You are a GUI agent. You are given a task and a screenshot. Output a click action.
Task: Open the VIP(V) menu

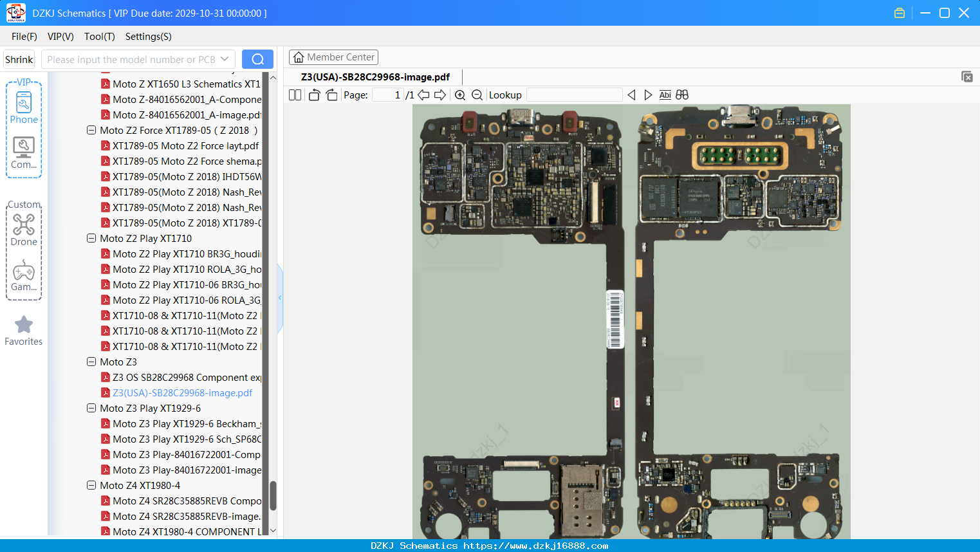(60, 37)
